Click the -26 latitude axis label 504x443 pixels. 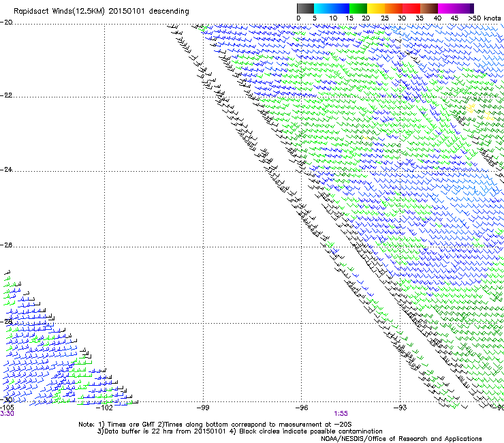(6, 245)
